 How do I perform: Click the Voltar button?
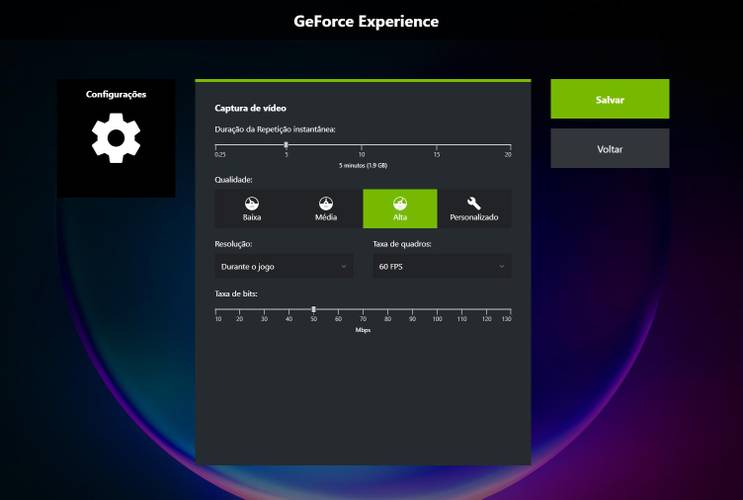pyautogui.click(x=610, y=149)
